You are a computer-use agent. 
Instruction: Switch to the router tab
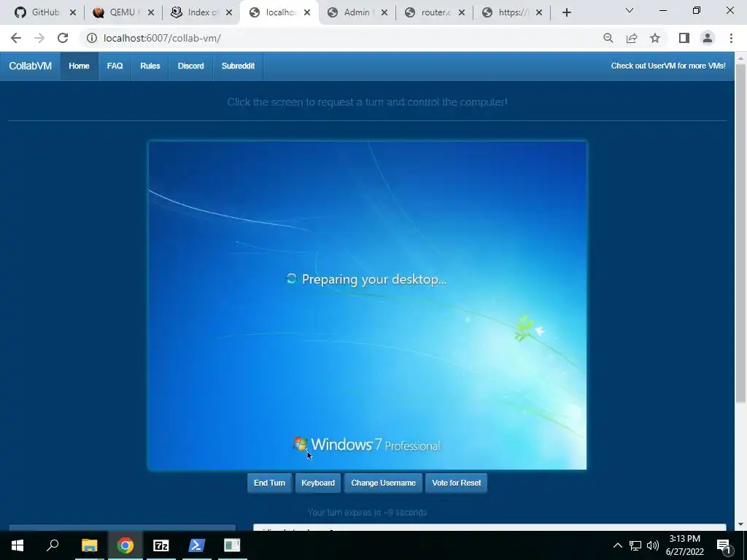435,12
